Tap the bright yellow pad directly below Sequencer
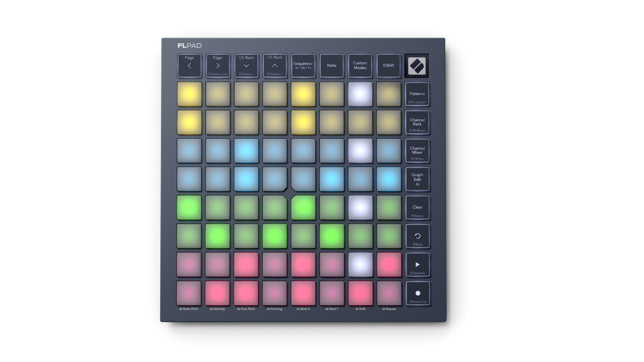This screenshot has height=362, width=644. pyautogui.click(x=303, y=94)
